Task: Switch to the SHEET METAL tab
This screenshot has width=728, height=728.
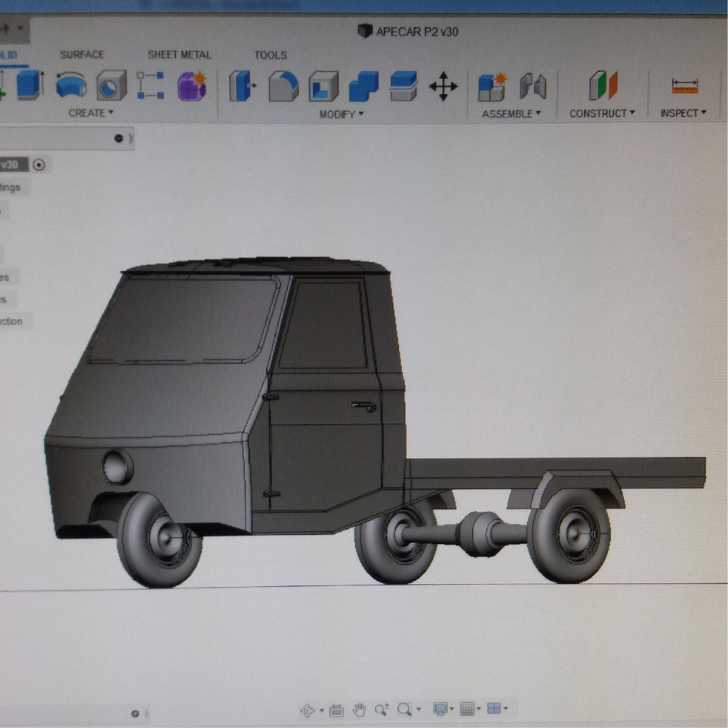Action: (x=180, y=54)
